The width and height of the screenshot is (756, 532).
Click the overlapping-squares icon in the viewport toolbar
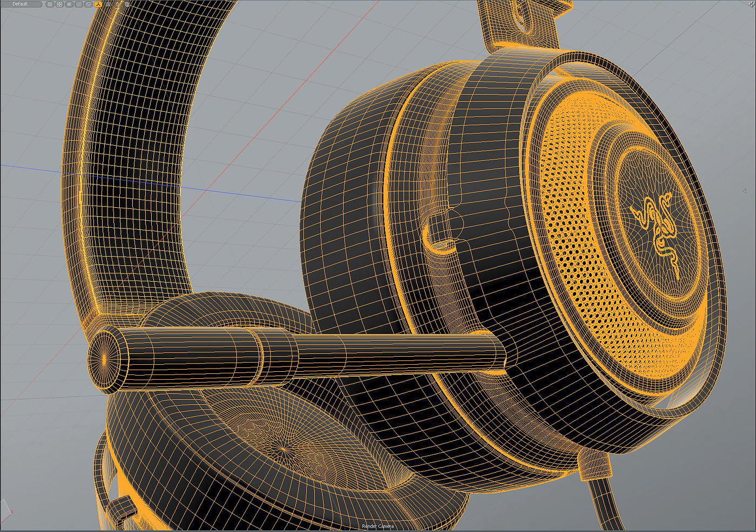tap(89, 4)
